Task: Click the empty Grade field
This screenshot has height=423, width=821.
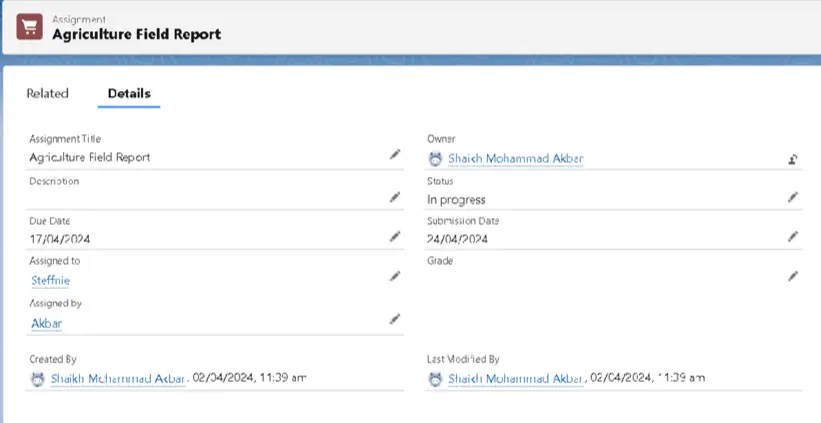Action: pos(600,277)
